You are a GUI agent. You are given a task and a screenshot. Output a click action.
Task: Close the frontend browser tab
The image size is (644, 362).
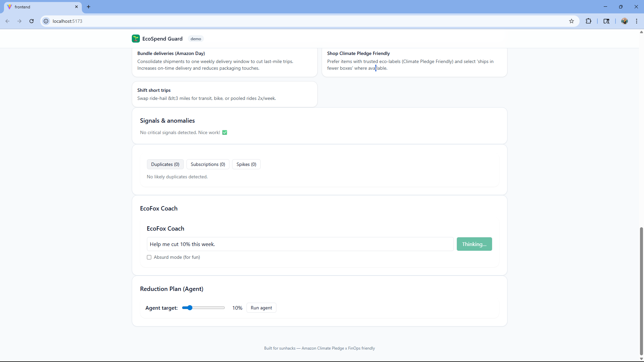pyautogui.click(x=76, y=7)
